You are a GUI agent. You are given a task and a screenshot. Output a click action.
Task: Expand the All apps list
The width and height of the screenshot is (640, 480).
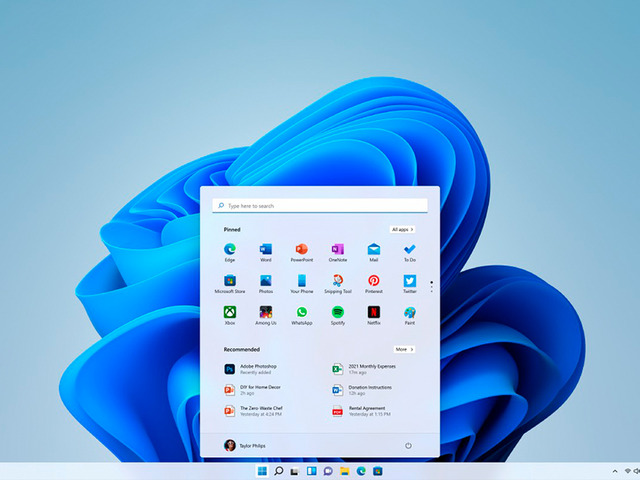coord(402,229)
